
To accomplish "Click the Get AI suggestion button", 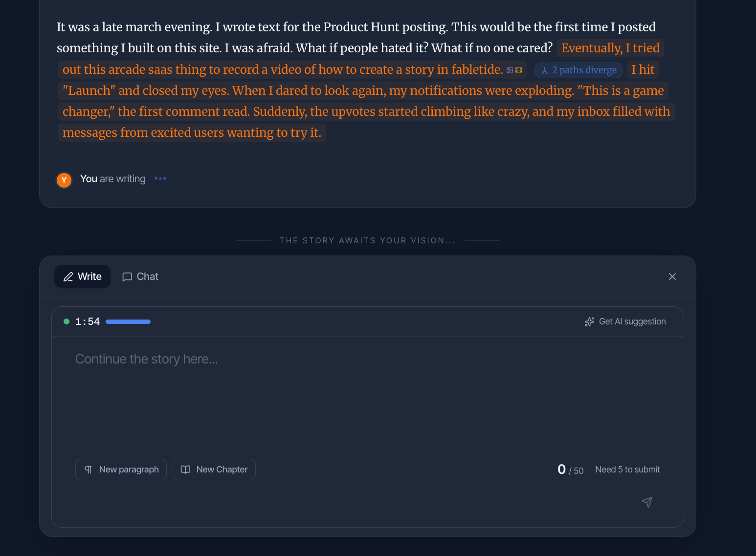I will point(625,321).
